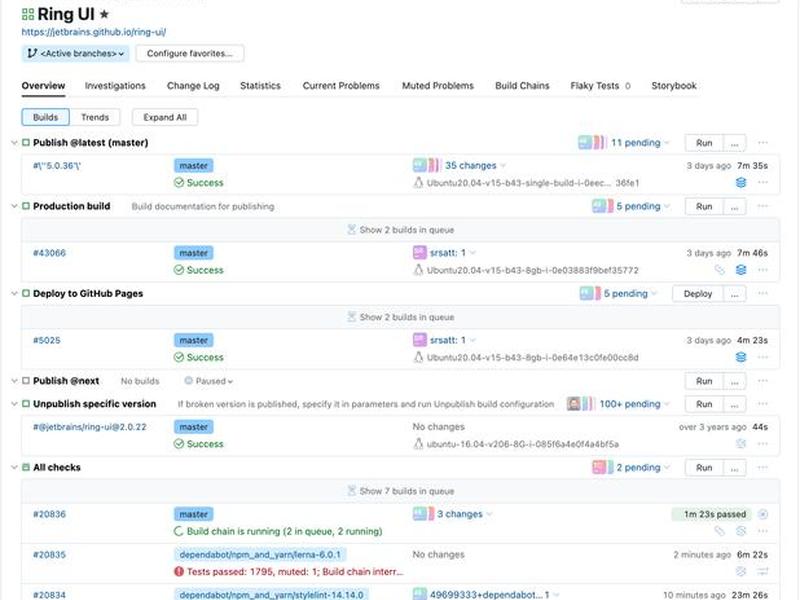Open the ellipsis menu for Deploy to GitHub Pages
Image resolution: width=800 pixels, height=600 pixels.
[763, 293]
